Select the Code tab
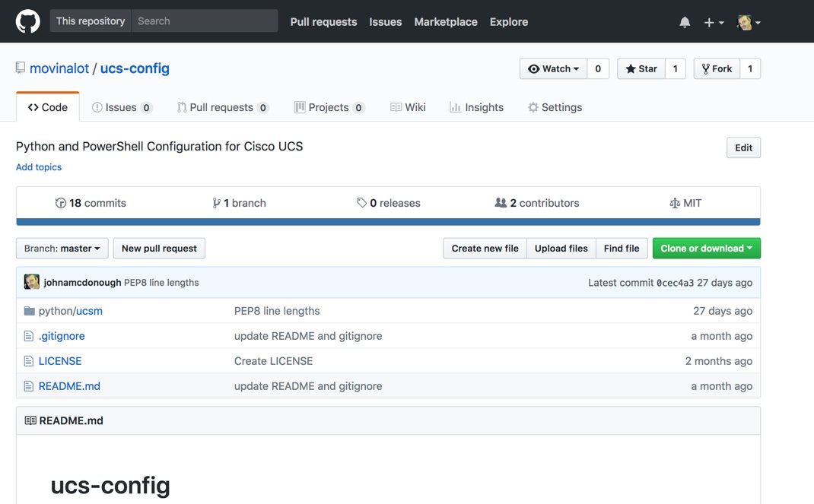The width and height of the screenshot is (814, 504). coord(48,107)
